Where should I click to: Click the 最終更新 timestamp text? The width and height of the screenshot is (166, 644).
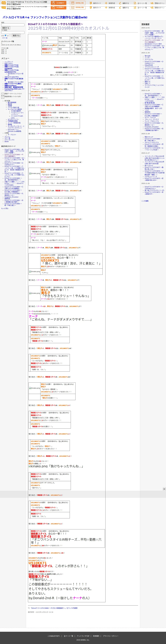pyautogui.click(x=40, y=612)
